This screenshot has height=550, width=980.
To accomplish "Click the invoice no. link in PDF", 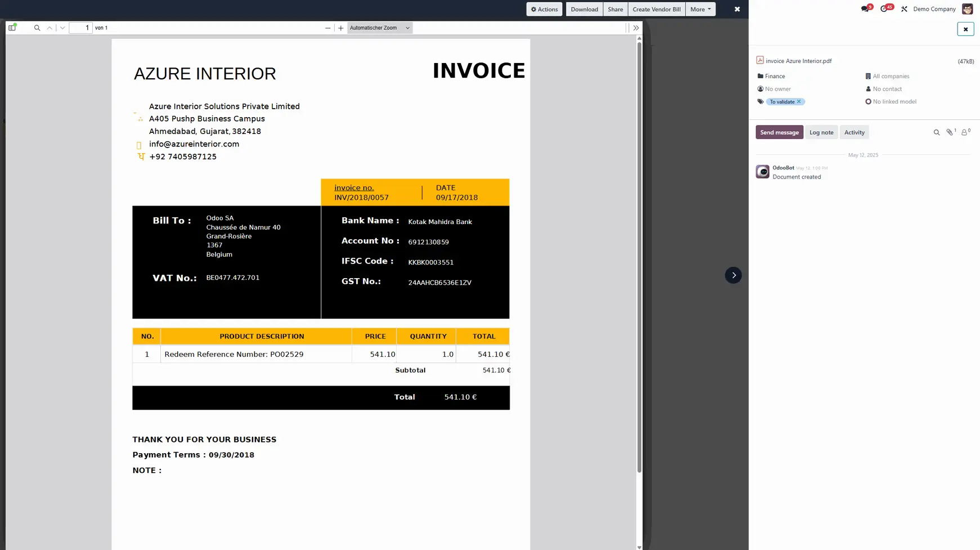I will (354, 188).
